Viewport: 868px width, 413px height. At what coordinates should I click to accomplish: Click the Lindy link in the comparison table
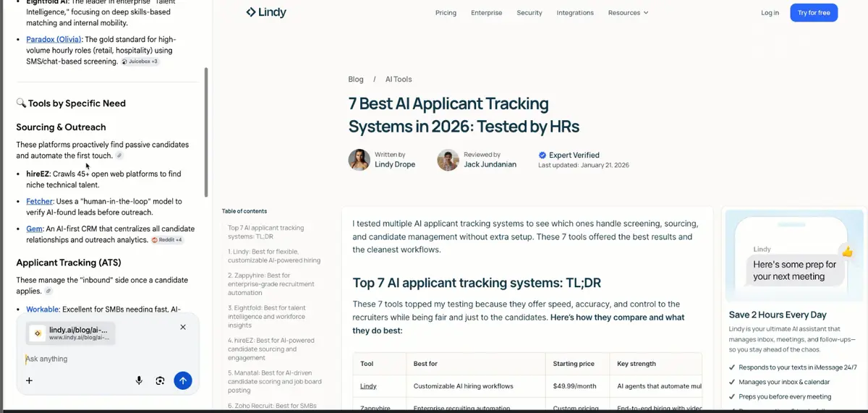(368, 386)
